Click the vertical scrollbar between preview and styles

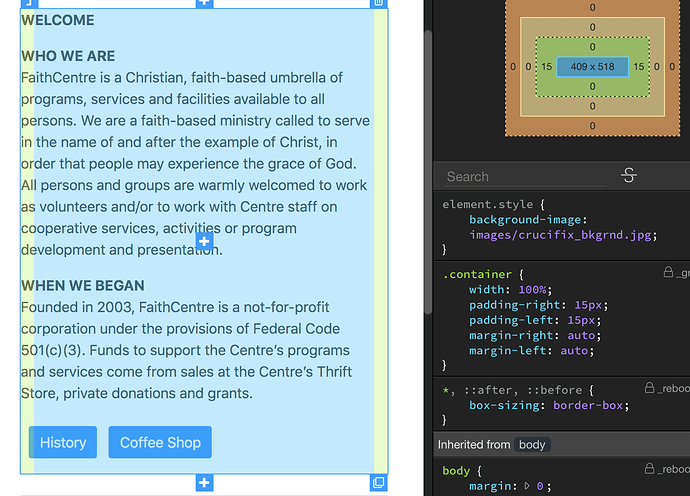tap(428, 172)
